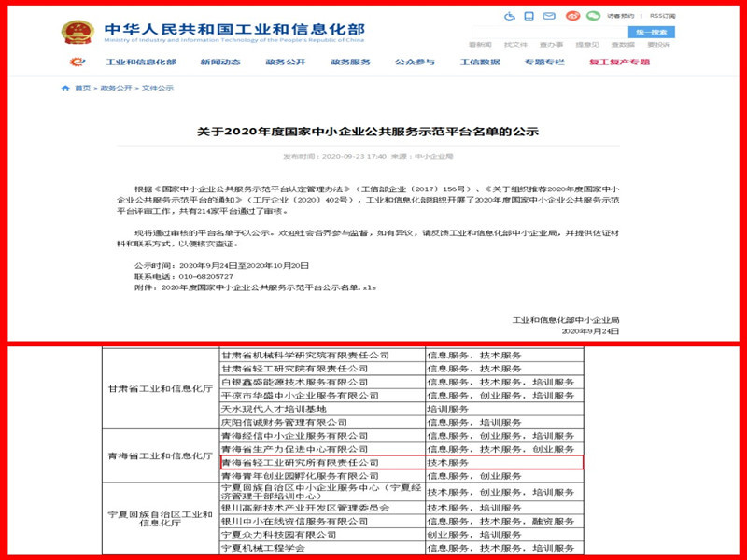Open the mobile version tablet icon
Viewport: 747px width, 560px height.
(x=529, y=16)
